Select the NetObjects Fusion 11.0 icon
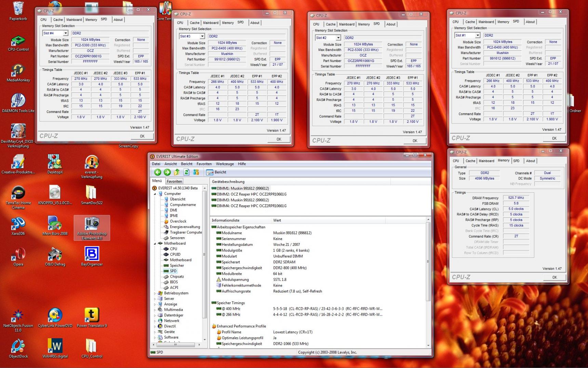The image size is (588, 368). [x=18, y=320]
